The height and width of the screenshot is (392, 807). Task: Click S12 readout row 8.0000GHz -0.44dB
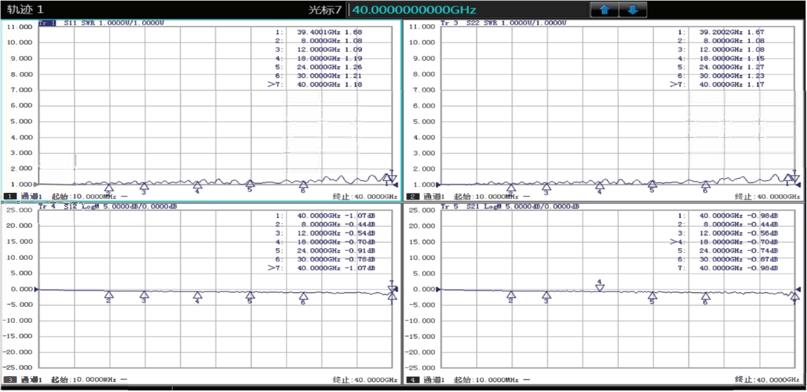point(325,224)
